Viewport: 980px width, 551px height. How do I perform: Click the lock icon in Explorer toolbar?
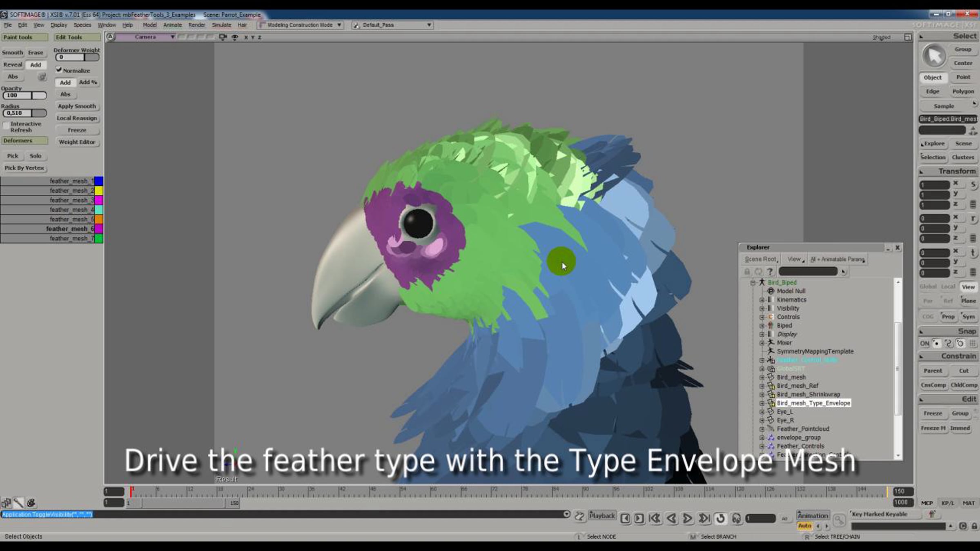(747, 271)
